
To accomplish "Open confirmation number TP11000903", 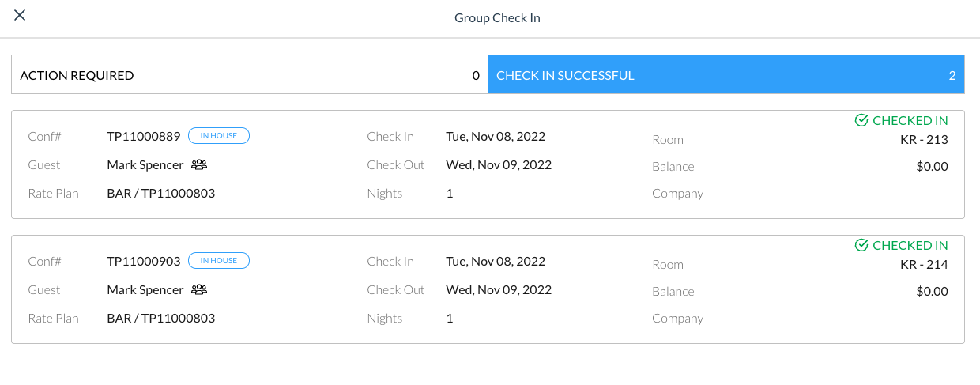I will (x=144, y=261).
